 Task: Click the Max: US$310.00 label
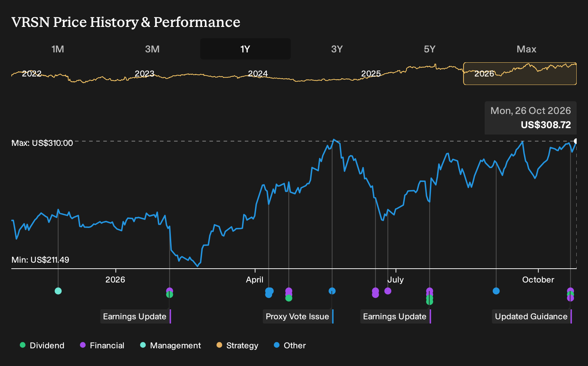tap(42, 143)
